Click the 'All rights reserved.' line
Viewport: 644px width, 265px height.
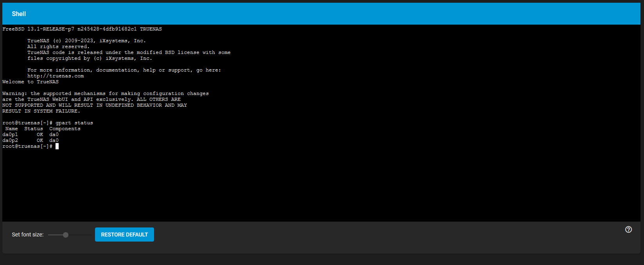59,47
